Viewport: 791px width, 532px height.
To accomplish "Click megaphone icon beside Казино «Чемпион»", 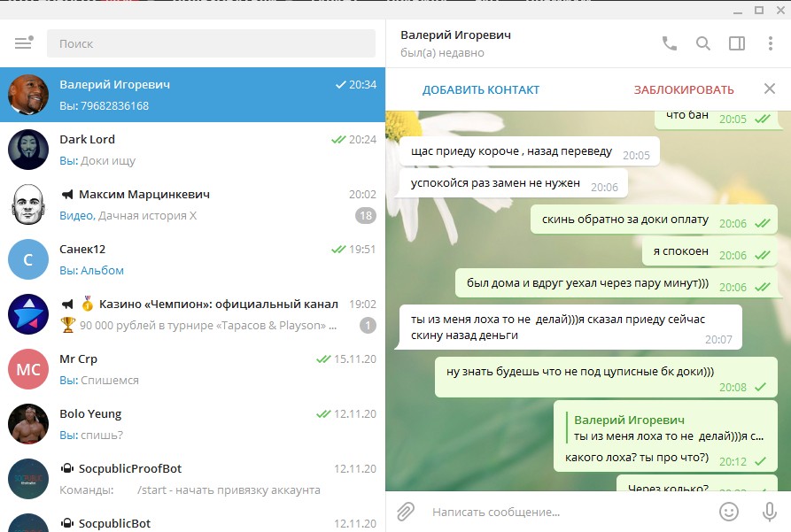I will (67, 305).
